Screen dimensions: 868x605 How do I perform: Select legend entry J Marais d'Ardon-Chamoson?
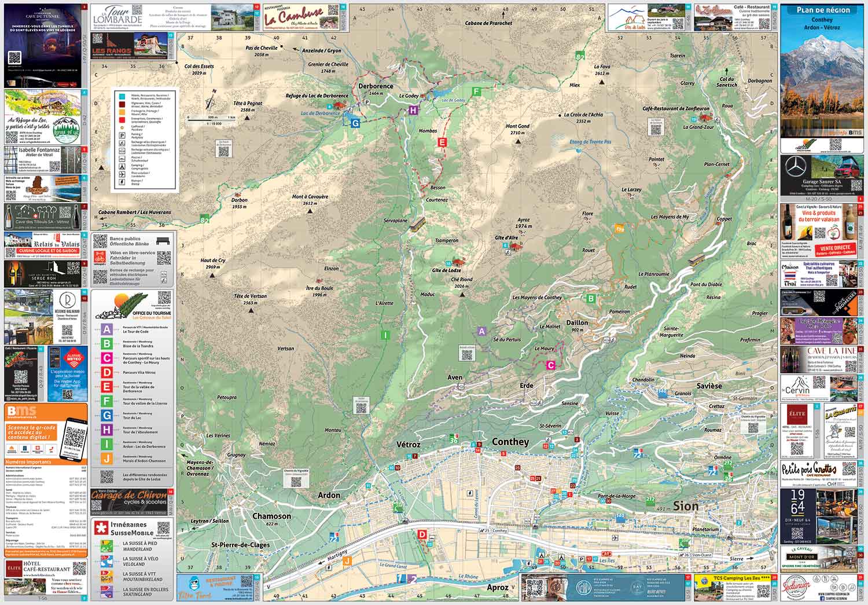tap(132, 459)
